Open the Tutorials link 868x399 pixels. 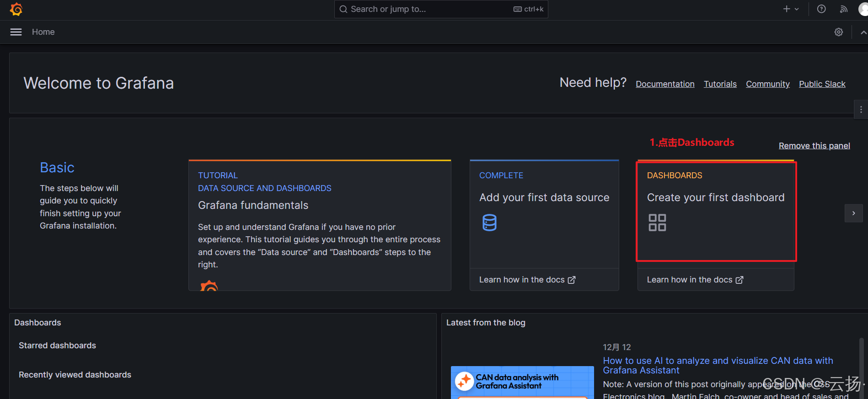click(720, 84)
